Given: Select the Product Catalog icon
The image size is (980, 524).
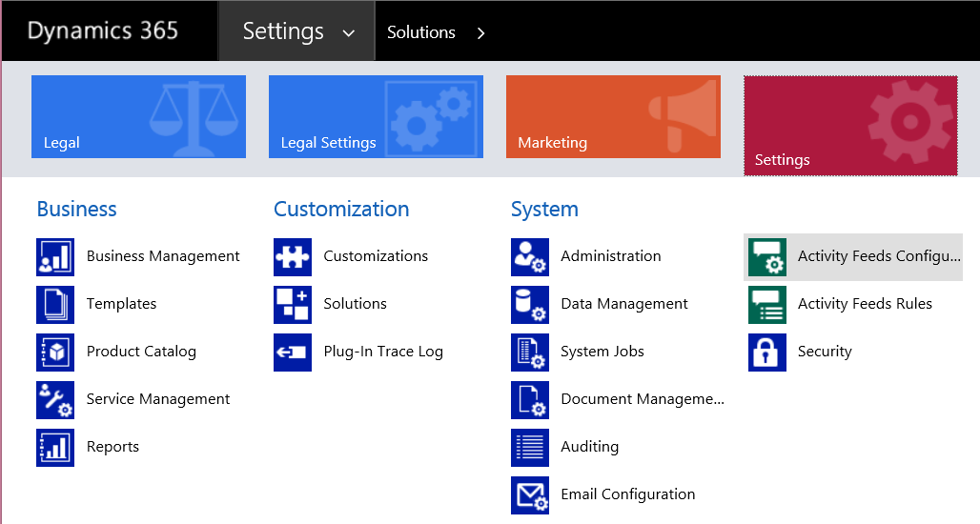Looking at the screenshot, I should pyautogui.click(x=55, y=353).
